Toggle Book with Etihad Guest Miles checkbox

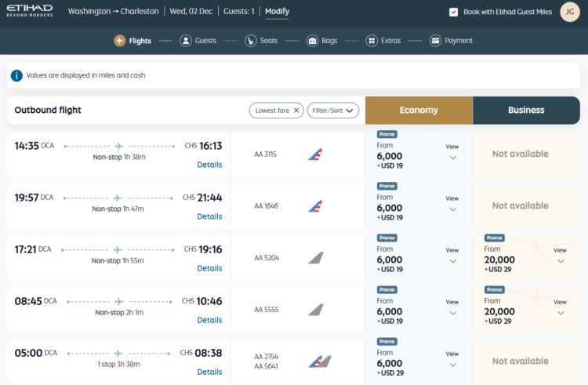point(453,12)
